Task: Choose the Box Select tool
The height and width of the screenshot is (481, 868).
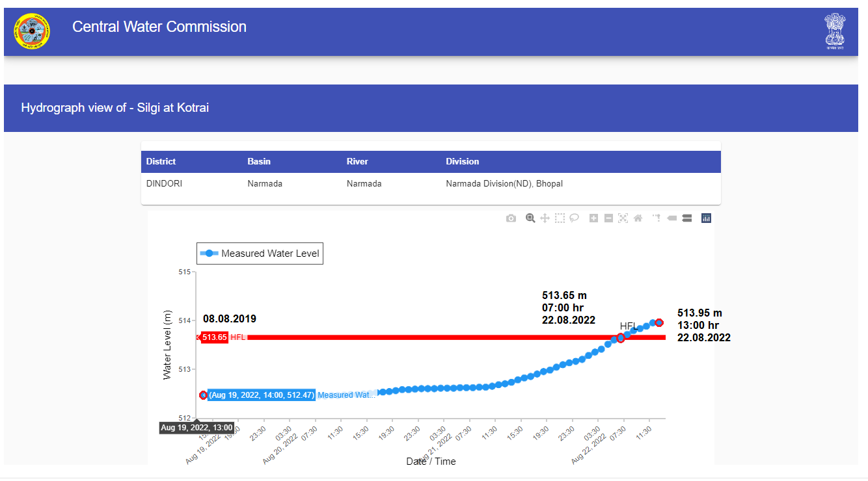Action: click(560, 218)
